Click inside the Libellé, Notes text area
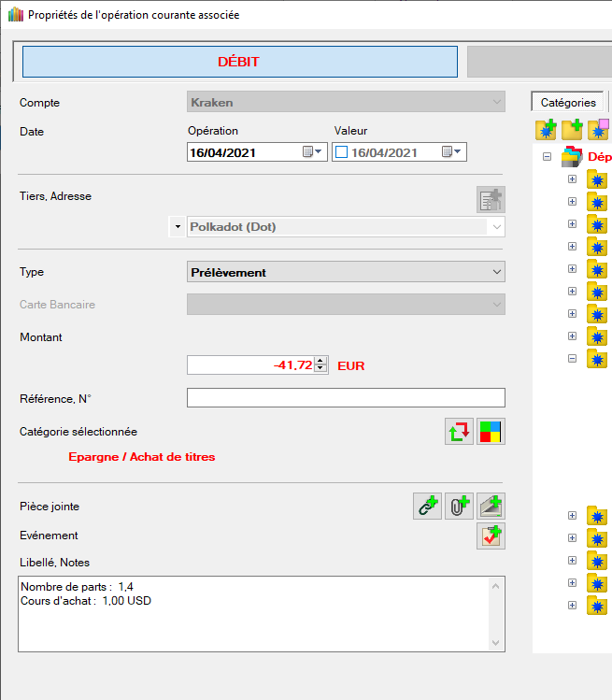The height and width of the screenshot is (700, 612). tap(252, 617)
